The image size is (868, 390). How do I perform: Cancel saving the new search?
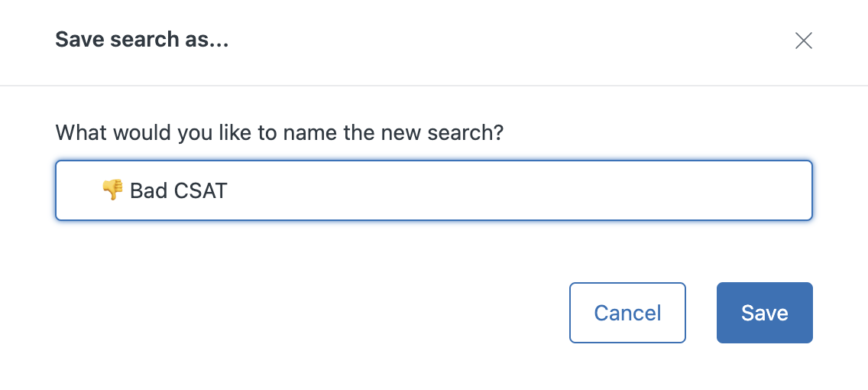[x=627, y=313]
